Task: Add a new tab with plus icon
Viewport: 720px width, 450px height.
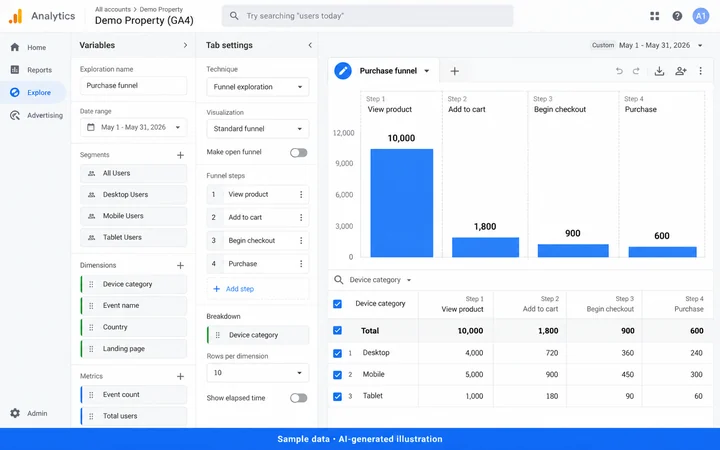Action: pyautogui.click(x=455, y=71)
